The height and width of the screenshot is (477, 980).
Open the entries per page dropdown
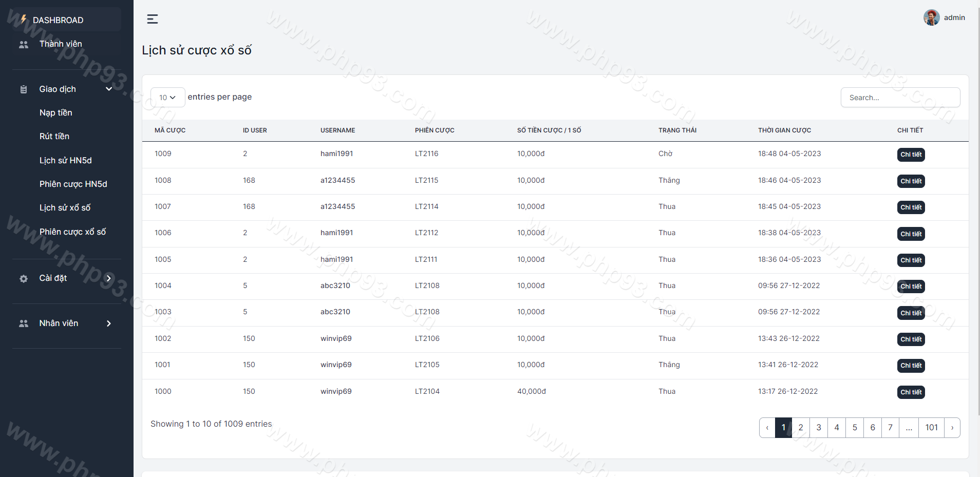tap(167, 98)
